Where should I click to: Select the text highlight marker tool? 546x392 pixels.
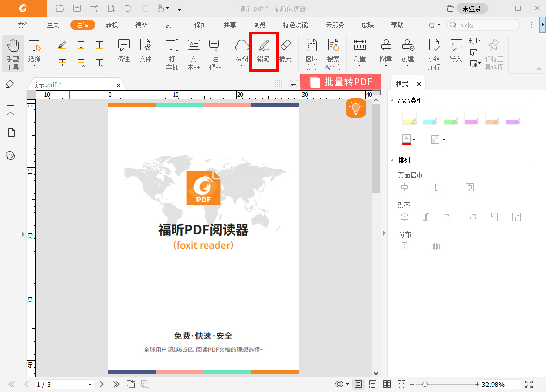(62, 44)
